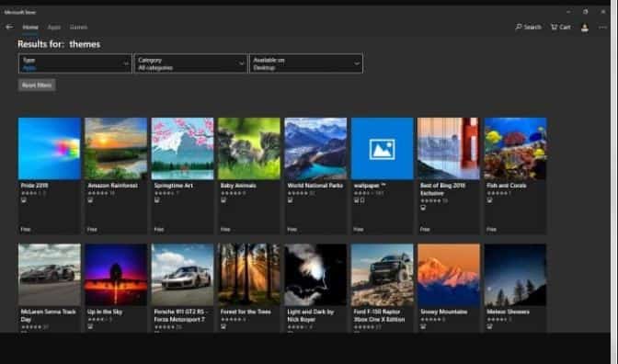Viewport: 618px width, 364px height.
Task: Click the Free price under Fish and Corals
Action: 491,229
